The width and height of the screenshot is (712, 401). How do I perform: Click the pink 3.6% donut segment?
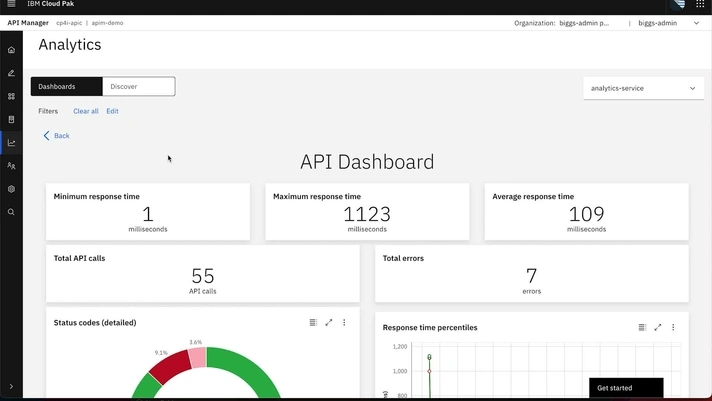point(198,357)
